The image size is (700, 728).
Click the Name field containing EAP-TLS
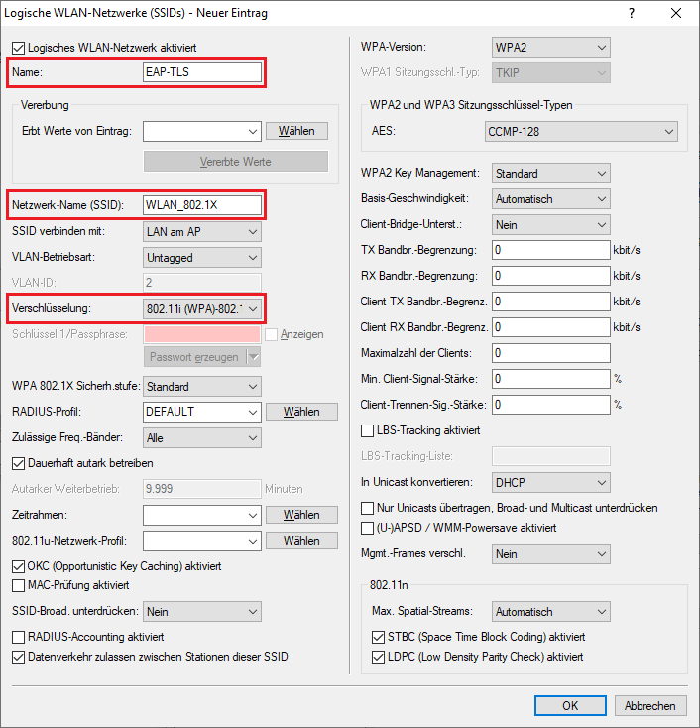[x=202, y=72]
